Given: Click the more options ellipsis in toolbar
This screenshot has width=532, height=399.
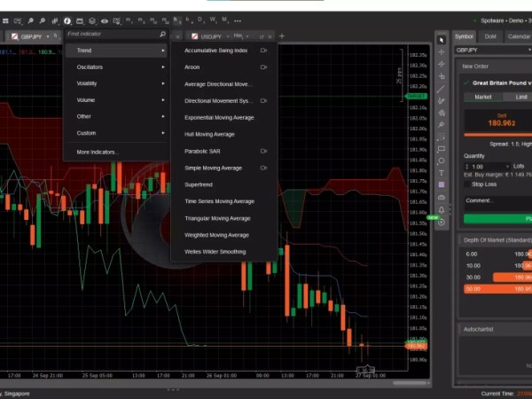Looking at the screenshot, I should [x=238, y=21].
